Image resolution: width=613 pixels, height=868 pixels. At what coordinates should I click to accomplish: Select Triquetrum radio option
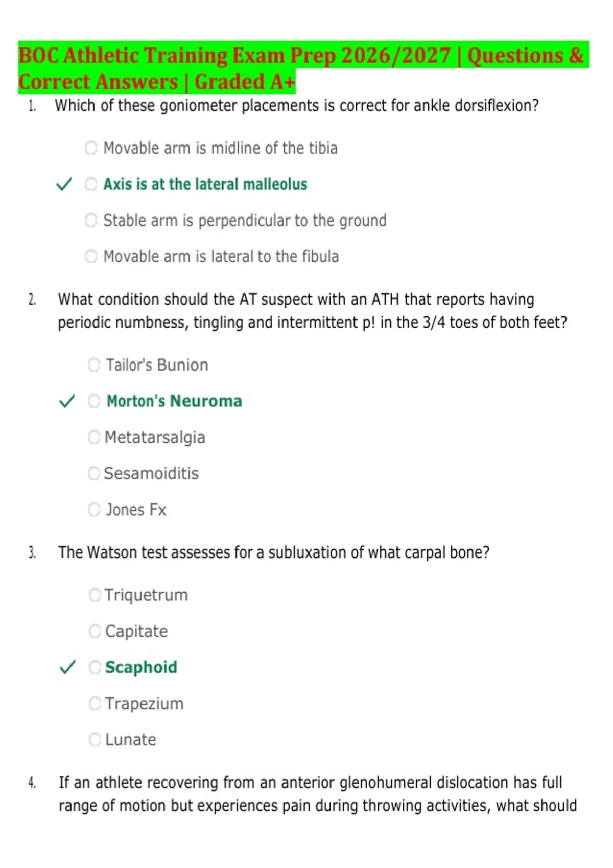click(x=95, y=595)
